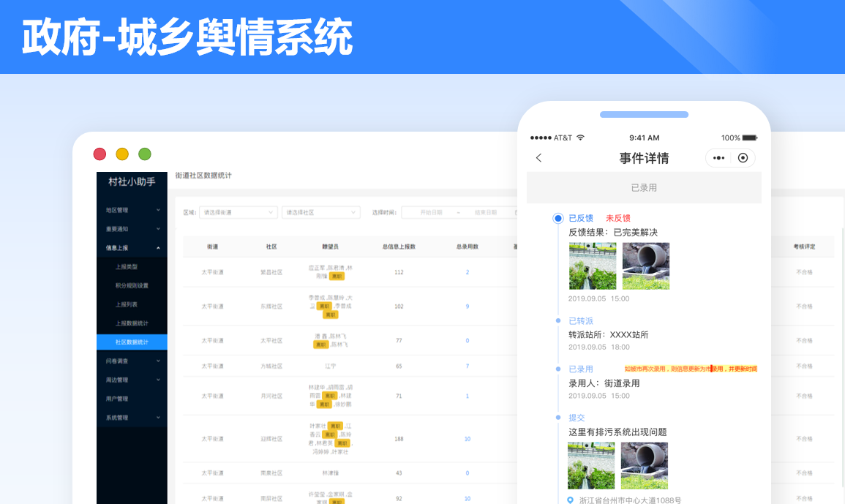The image size is (845, 504).
Task: Click the calendar icon in date range picker
Action: (x=517, y=213)
